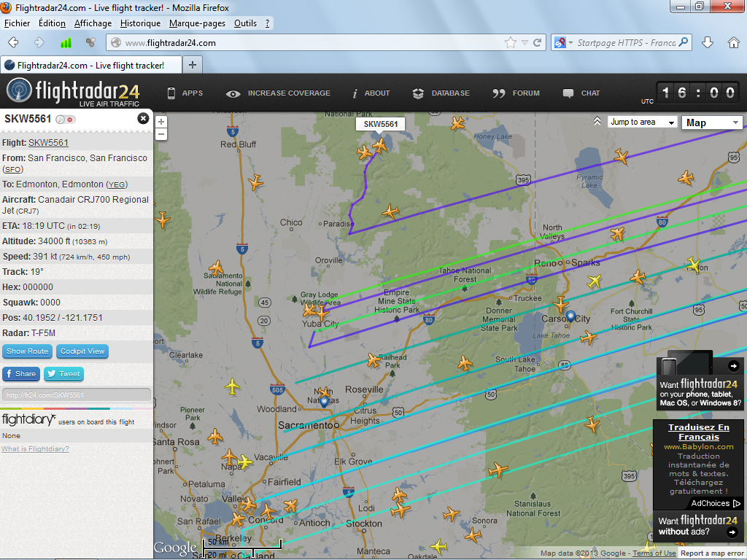Zoom out on the map
The image size is (747, 560).
pos(161,134)
